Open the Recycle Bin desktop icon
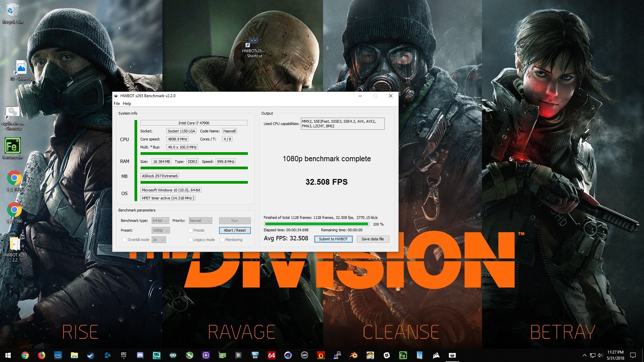644x362 pixels. tap(12, 13)
